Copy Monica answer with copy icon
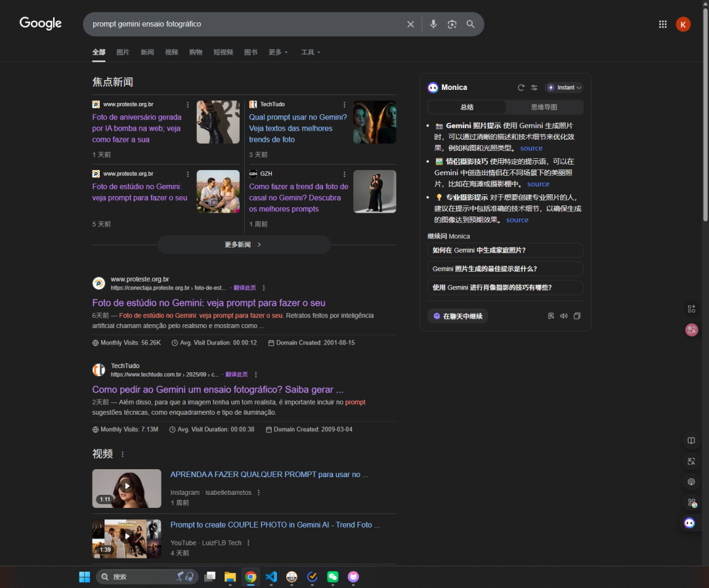Screen dimensions: 709x588 pyautogui.click(x=577, y=316)
